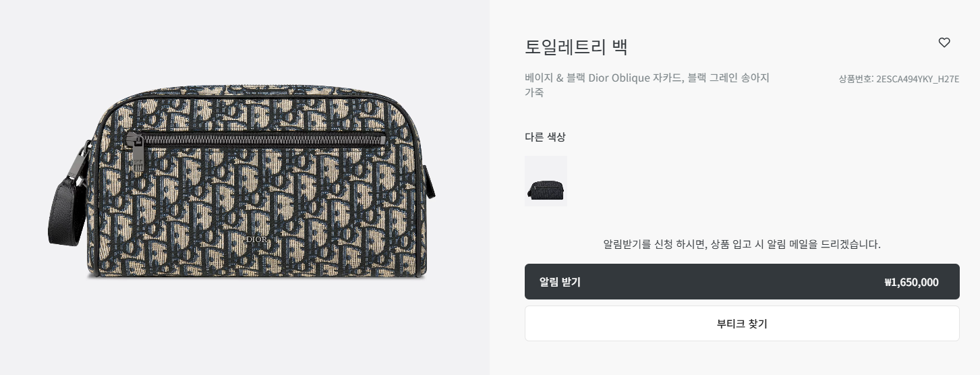Click the metal clasp on bag's left side
This screenshot has height=375, width=980.
(x=84, y=162)
